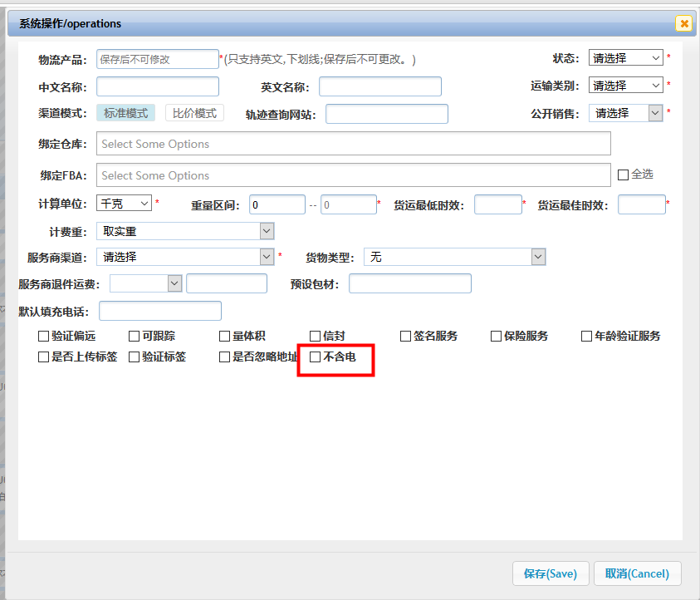Click the 物流产品 input field
The width and height of the screenshot is (700, 600).
(x=157, y=59)
